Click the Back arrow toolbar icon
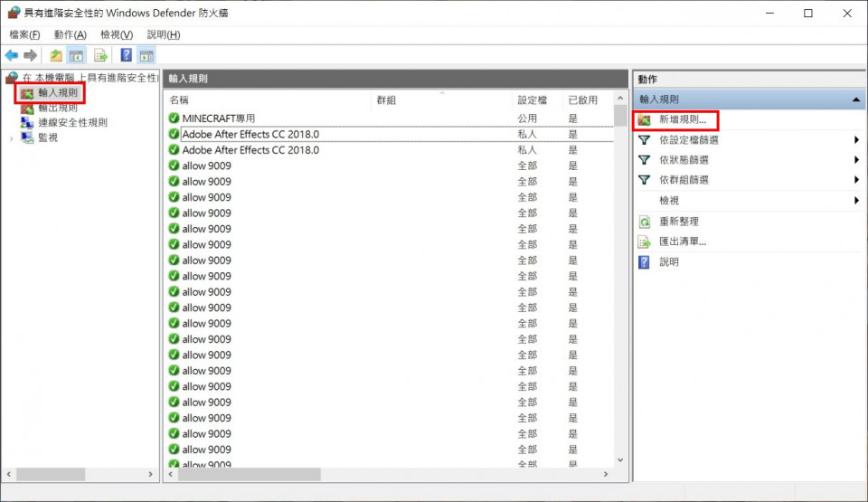The width and height of the screenshot is (868, 502). 12,55
